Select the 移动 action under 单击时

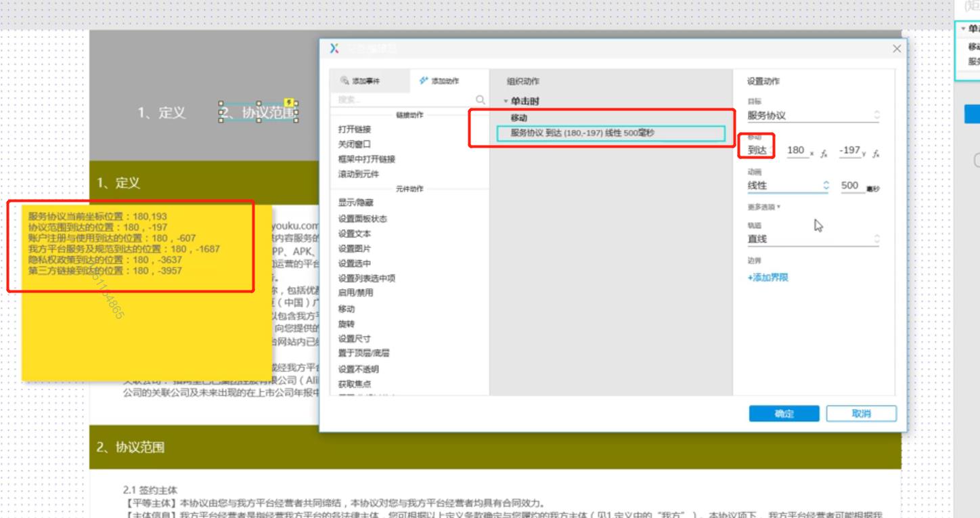pos(519,118)
